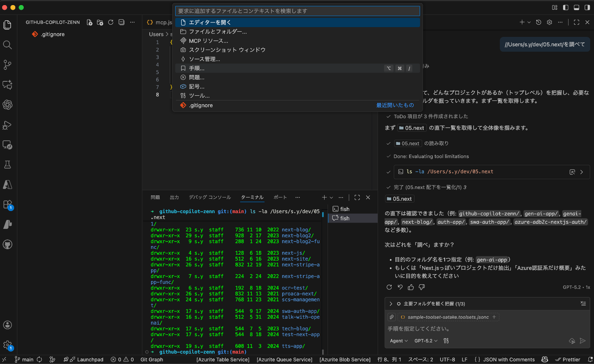
Task: Open the Manage gear in the activity bar
Action: [8, 345]
